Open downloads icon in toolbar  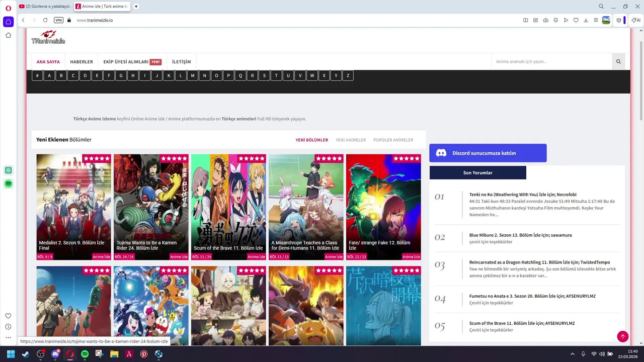click(586, 20)
